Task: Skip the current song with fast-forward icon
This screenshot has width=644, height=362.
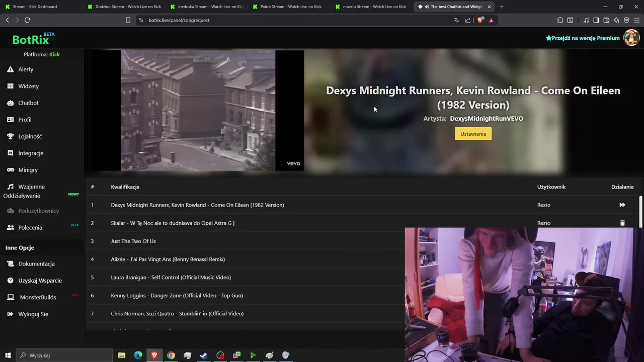Action: 622,205
